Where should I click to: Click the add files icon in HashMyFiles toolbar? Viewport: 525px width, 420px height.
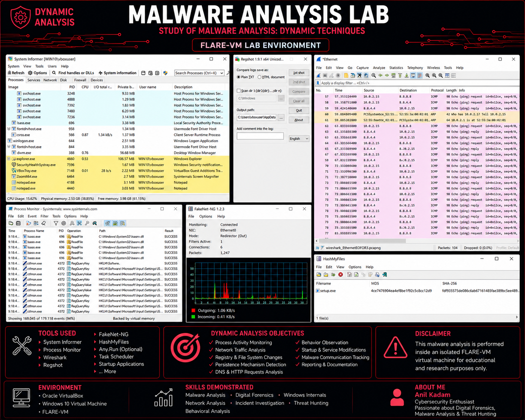319,275
